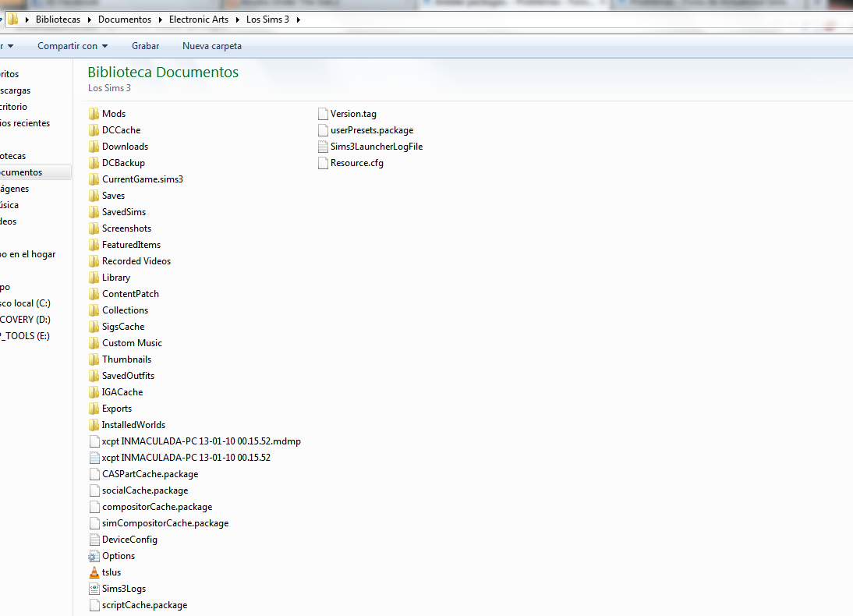Click the Version.tag file icon

[323, 114]
